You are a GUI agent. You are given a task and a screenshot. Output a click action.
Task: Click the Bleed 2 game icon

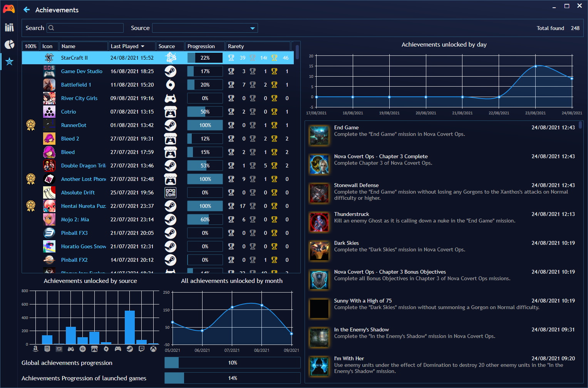(x=49, y=139)
